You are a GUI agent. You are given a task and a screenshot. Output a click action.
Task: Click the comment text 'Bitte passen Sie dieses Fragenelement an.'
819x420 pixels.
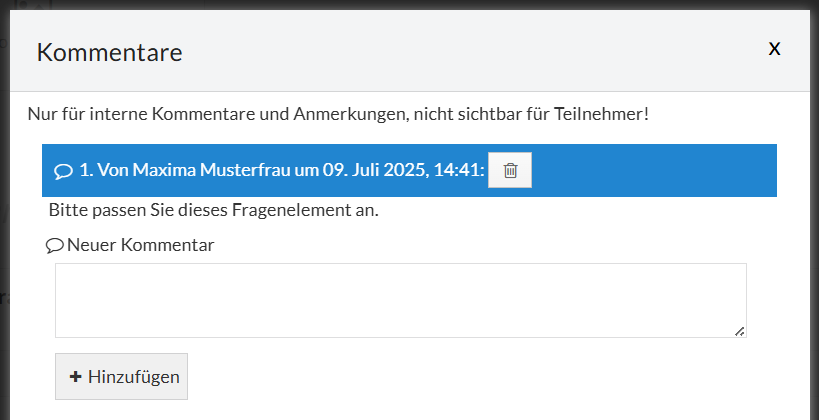pos(213,211)
